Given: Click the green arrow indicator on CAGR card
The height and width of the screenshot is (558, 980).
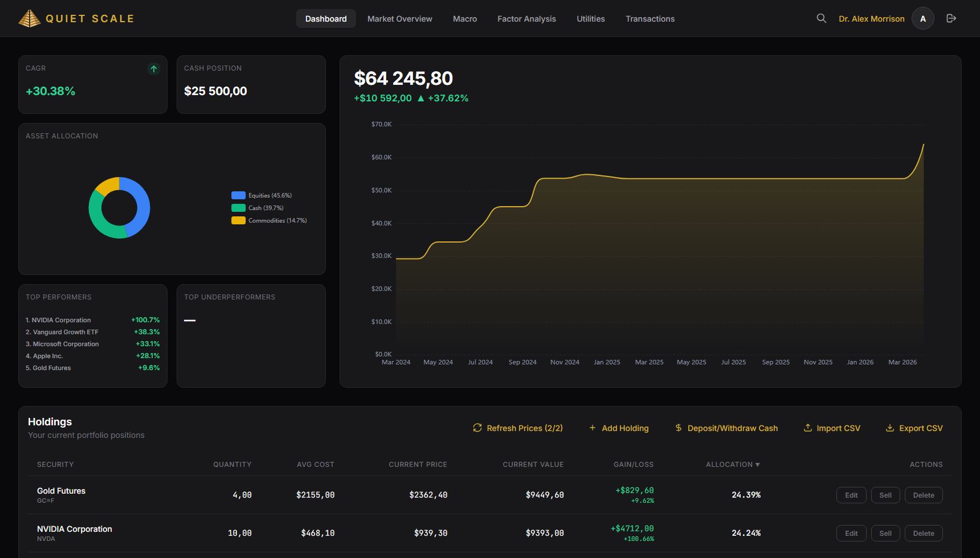Looking at the screenshot, I should (153, 69).
